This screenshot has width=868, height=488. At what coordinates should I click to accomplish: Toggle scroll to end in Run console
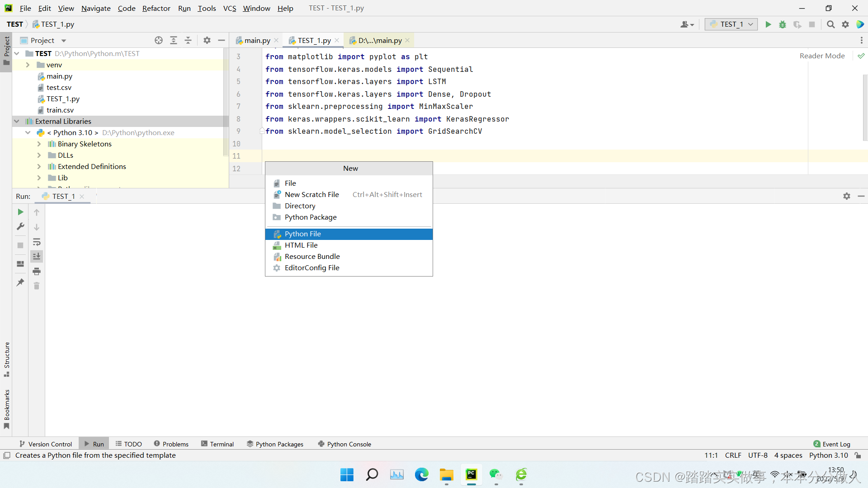(37, 256)
